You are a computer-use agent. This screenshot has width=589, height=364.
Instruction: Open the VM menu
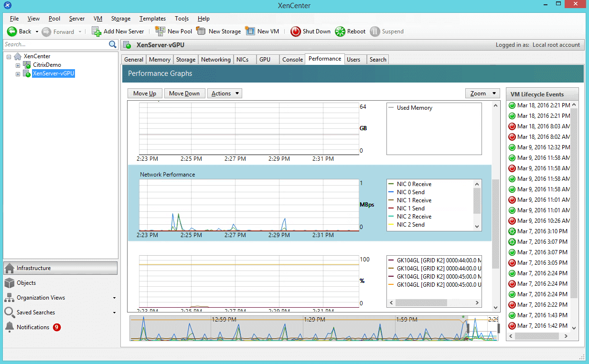point(98,19)
